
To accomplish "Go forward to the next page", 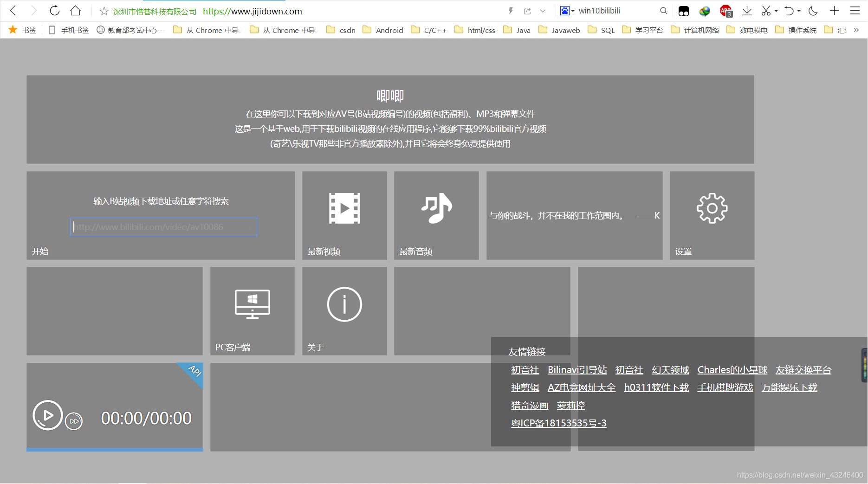I will click(x=33, y=11).
